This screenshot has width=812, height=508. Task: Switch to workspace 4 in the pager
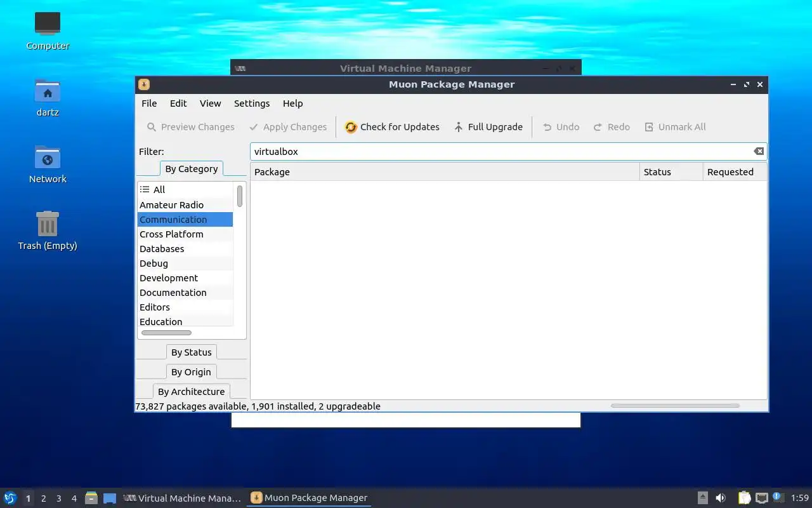74,498
